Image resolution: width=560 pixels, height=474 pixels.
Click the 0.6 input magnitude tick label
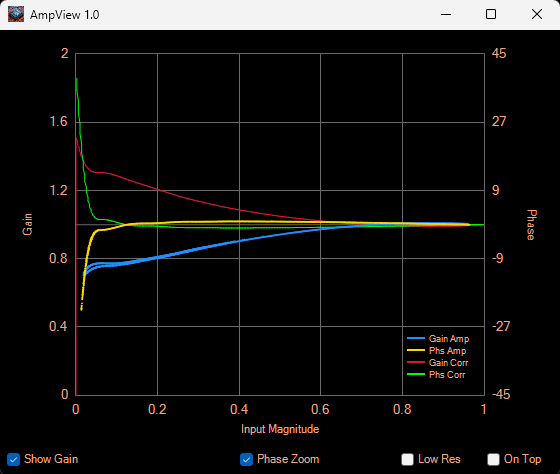320,409
